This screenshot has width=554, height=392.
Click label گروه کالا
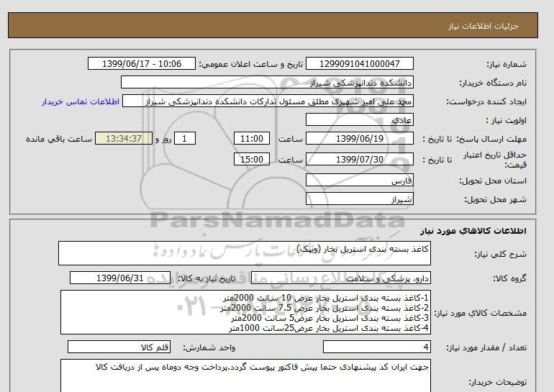(509, 278)
